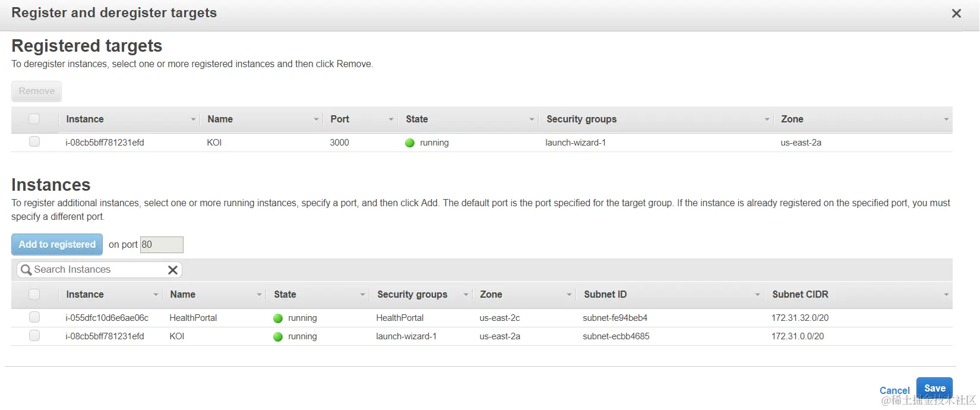Viewport: 980px width, 410px height.
Task: Open Instance column dropdown in Instances table
Action: click(x=156, y=295)
